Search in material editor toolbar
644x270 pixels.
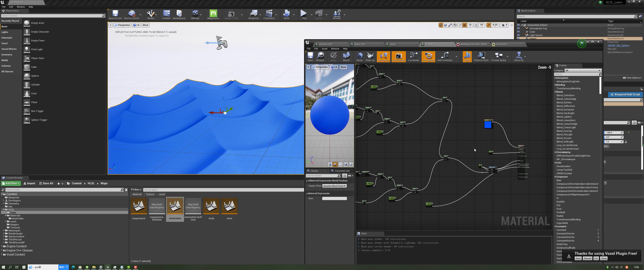pos(346,57)
